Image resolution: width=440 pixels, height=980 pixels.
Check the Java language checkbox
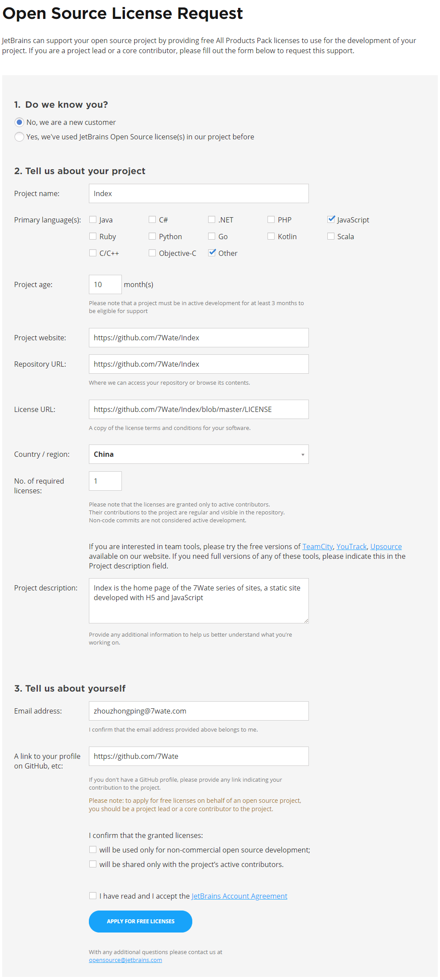point(93,219)
